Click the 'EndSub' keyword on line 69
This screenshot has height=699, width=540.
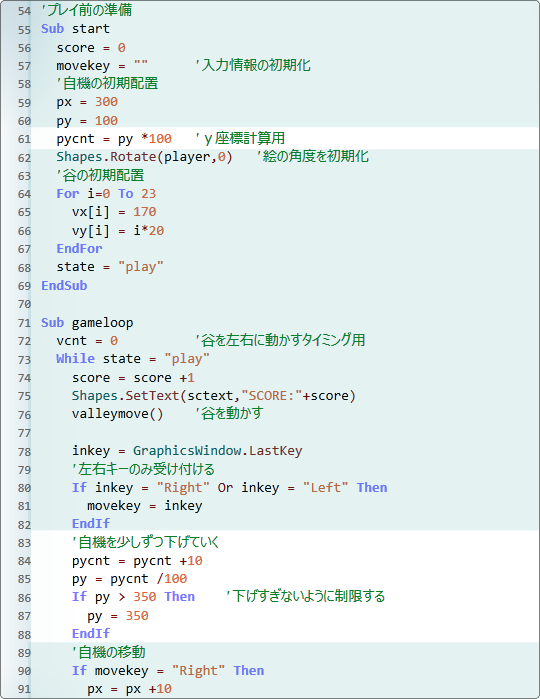click(x=64, y=285)
